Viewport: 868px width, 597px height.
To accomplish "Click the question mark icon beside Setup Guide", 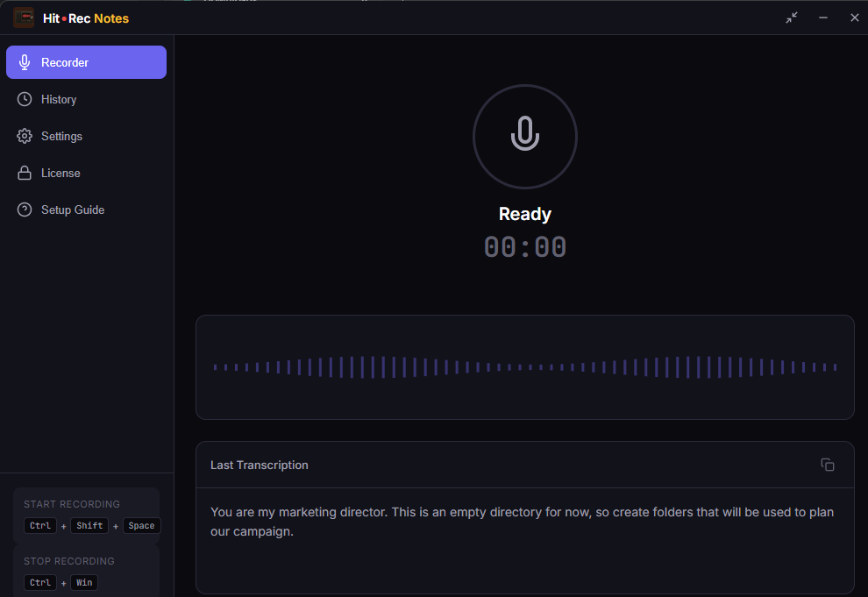I will [x=25, y=210].
